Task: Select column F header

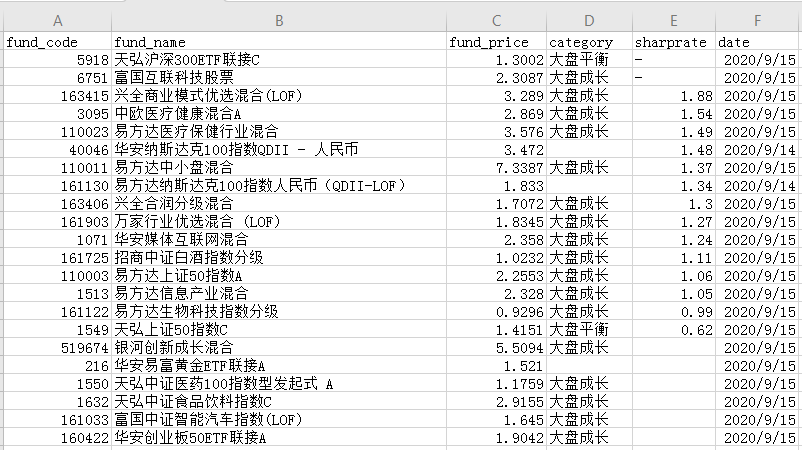Action: (x=758, y=21)
